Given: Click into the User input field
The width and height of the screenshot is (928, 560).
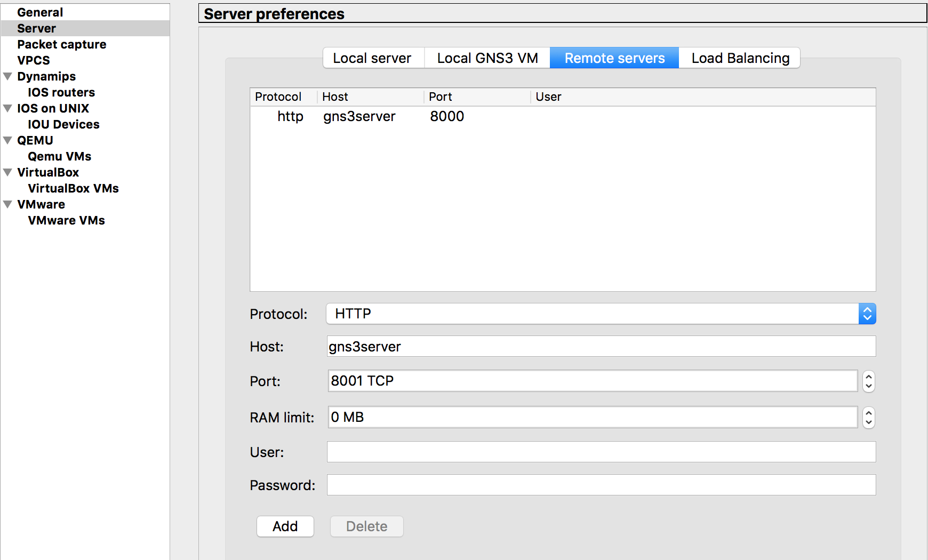Looking at the screenshot, I should coord(601,452).
